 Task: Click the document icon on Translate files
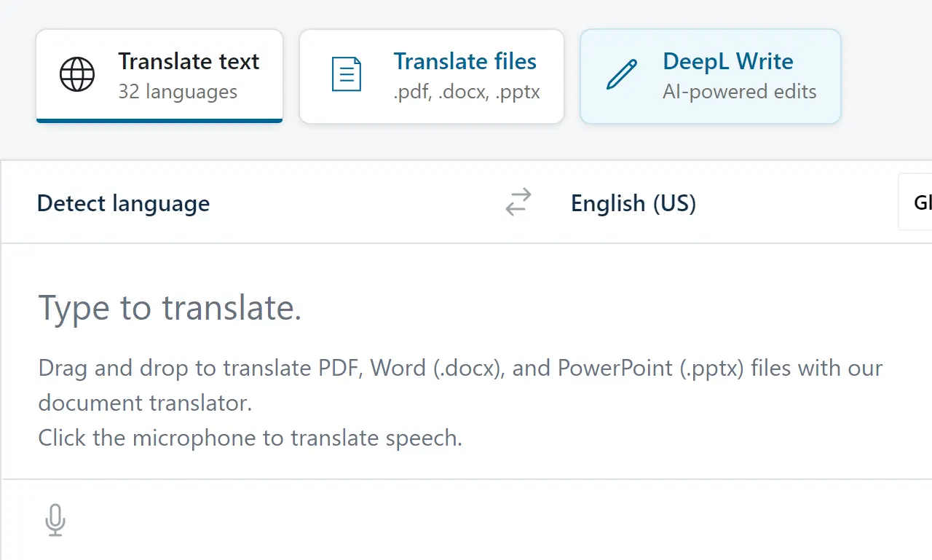[x=347, y=74]
